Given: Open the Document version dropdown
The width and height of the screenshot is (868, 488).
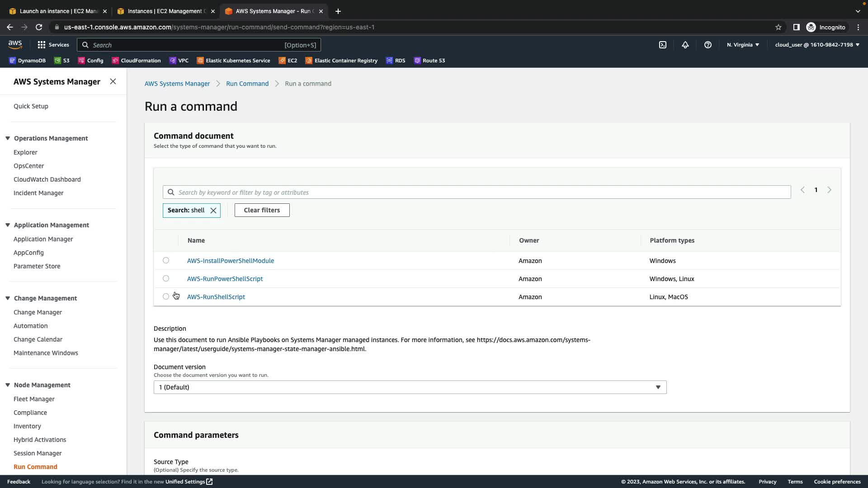Looking at the screenshot, I should 410,387.
